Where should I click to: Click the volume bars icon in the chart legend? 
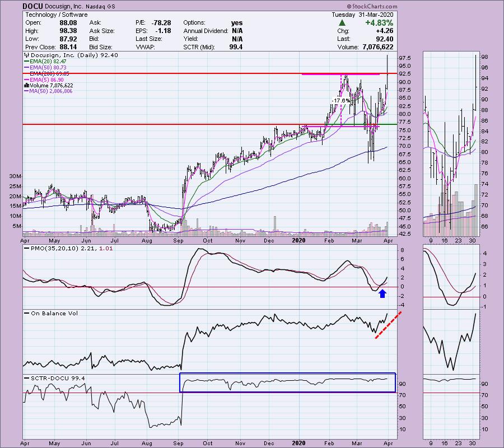[x=27, y=86]
